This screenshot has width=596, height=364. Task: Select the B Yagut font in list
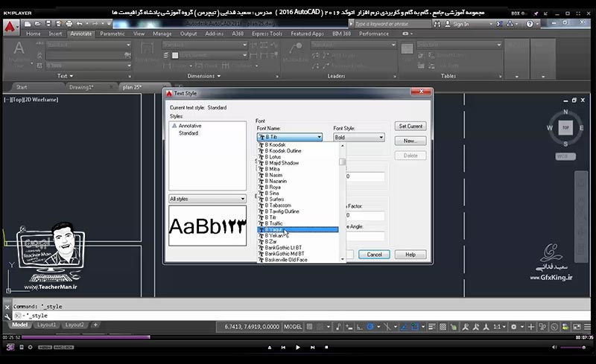tap(297, 229)
